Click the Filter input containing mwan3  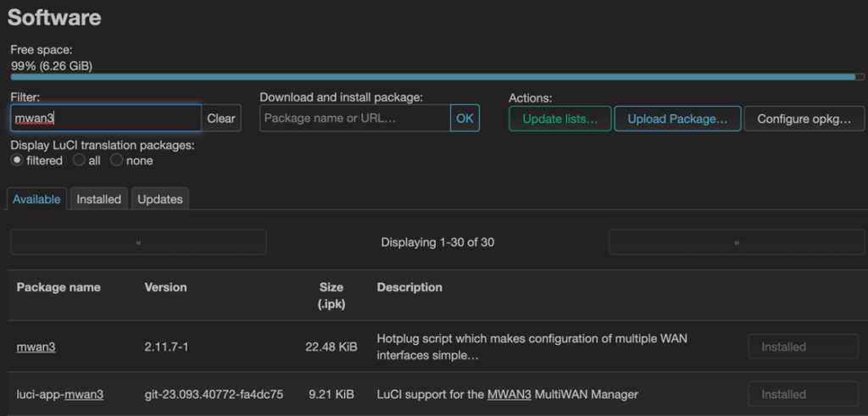[106, 119]
